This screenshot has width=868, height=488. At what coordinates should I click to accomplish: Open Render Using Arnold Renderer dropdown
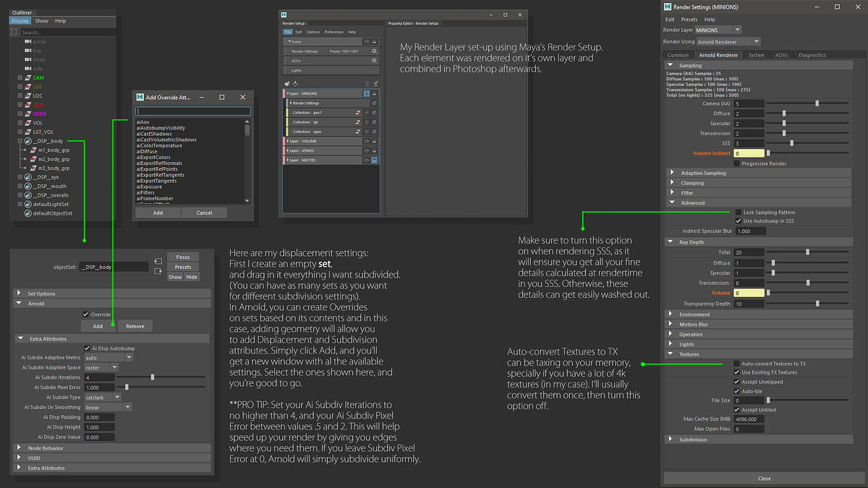pos(728,41)
